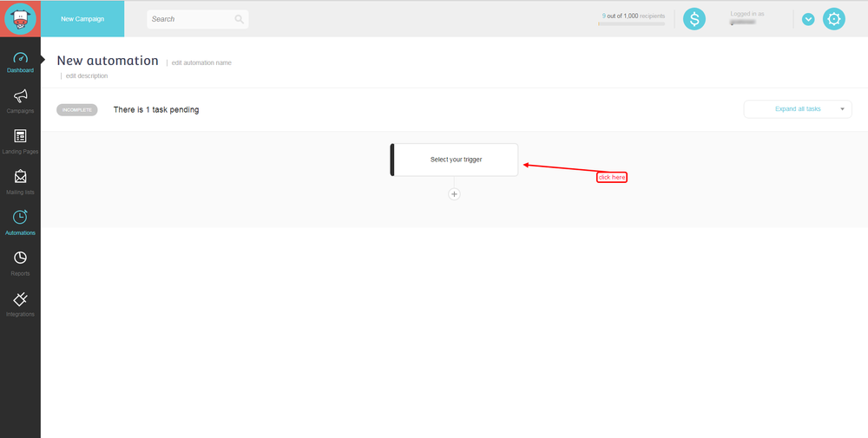Open the account dropdown chevron
868x438 pixels.
808,19
